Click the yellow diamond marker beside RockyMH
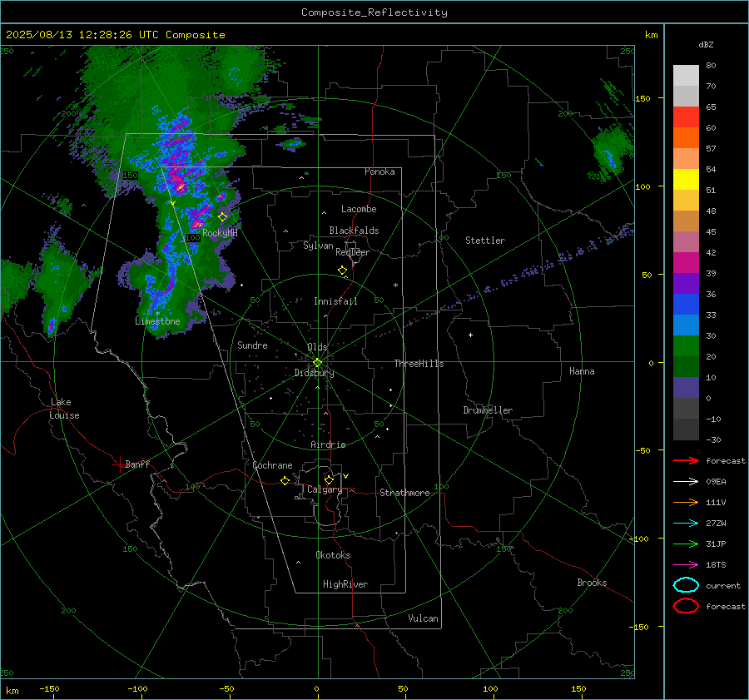The image size is (749, 700). coord(222,217)
